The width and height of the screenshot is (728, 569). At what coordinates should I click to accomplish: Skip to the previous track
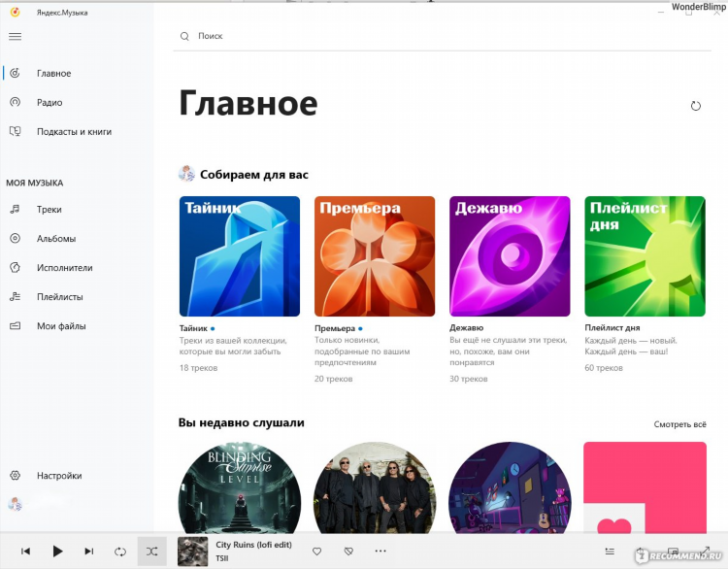(x=25, y=552)
